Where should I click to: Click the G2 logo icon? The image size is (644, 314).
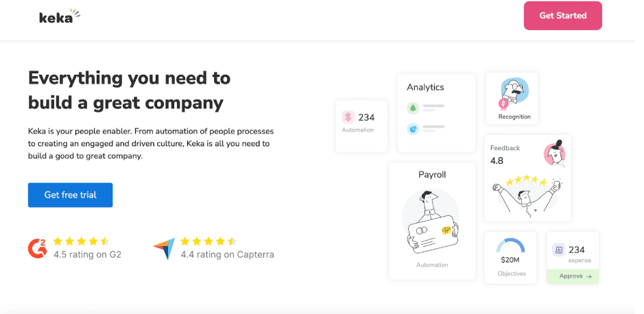[37, 248]
